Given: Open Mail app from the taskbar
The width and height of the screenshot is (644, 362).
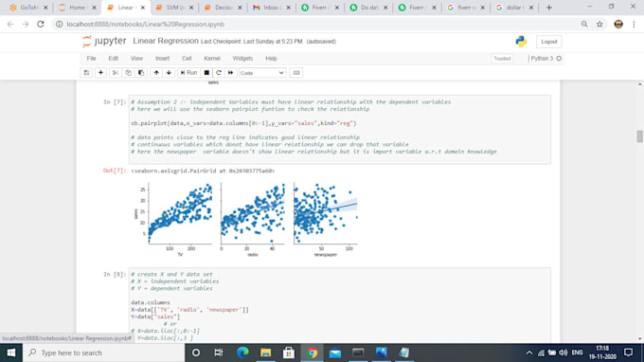Looking at the screenshot, I should point(334,353).
